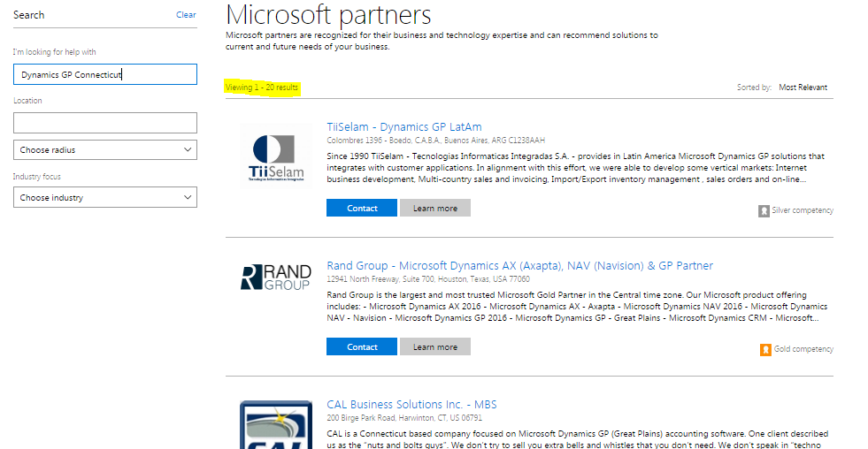Viewport: 868px width, 449px height.
Task: Click the Clear search link
Action: pos(186,15)
